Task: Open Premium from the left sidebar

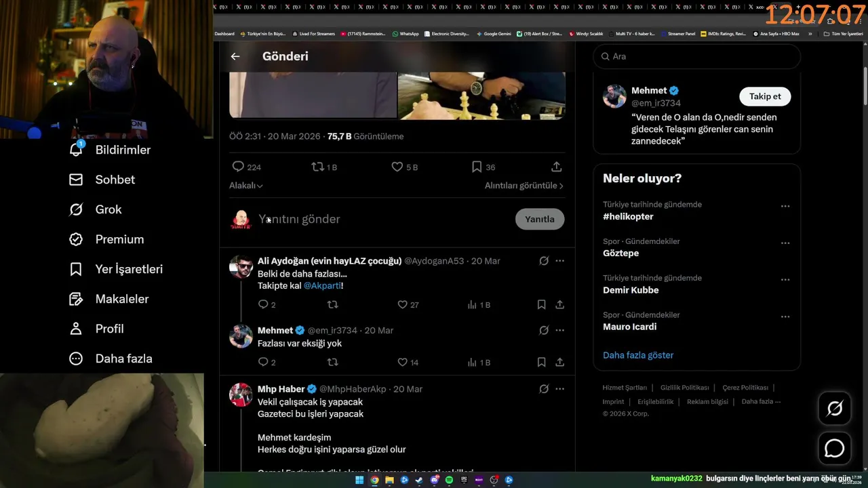Action: click(106, 239)
